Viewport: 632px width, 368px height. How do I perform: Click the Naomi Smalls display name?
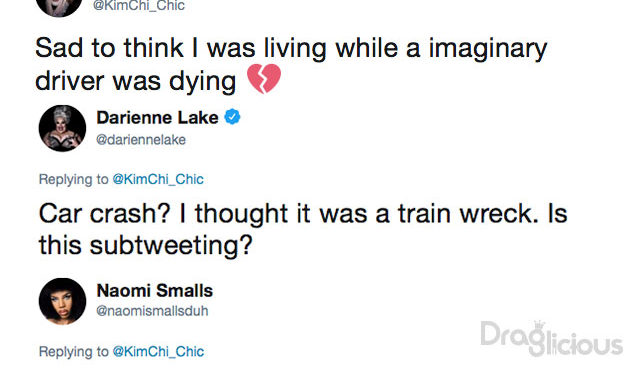(x=155, y=291)
